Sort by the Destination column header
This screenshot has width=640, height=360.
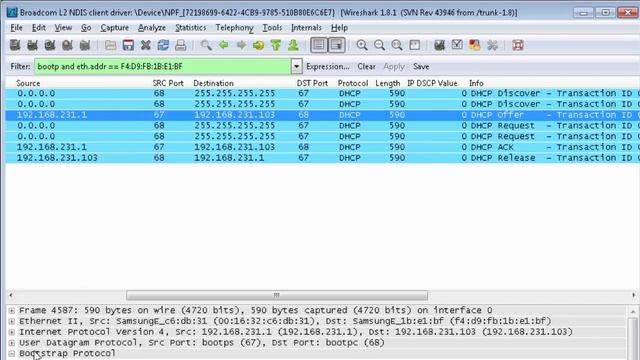pyautogui.click(x=213, y=83)
